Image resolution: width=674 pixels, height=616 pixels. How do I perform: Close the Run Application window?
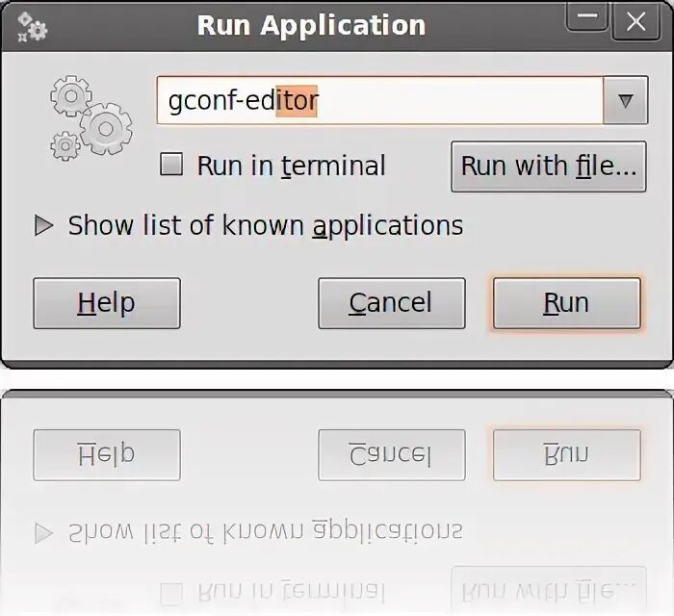635,21
